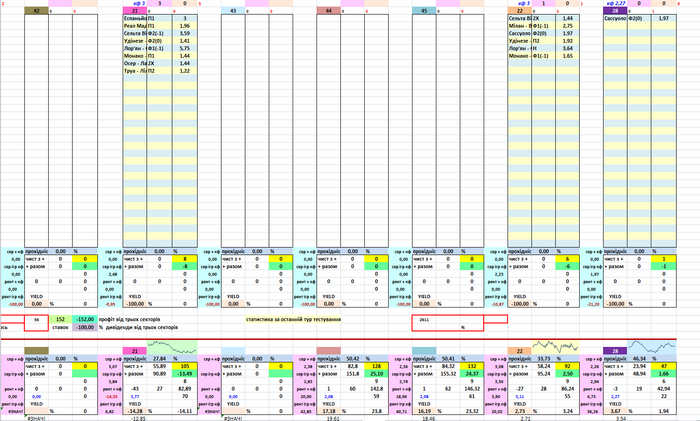Select the lower pink cell numbered 21
Viewport: 700px width, 421px height.
click(x=135, y=351)
